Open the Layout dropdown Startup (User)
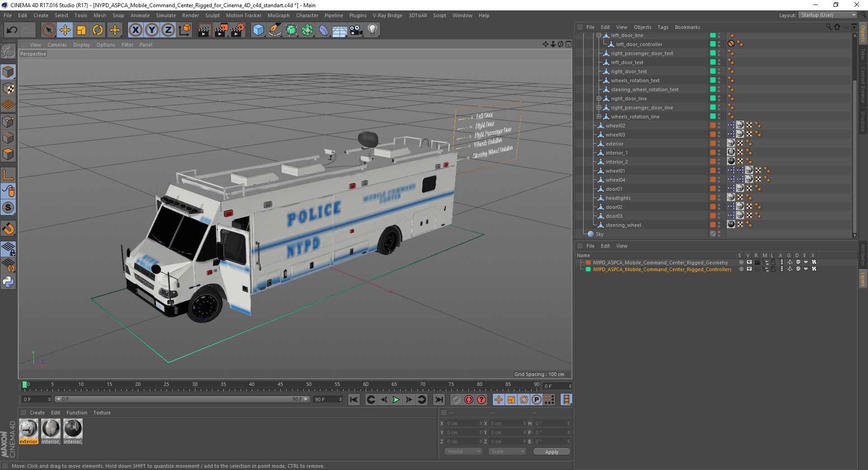Image resolution: width=868 pixels, height=470 pixels. coord(828,15)
